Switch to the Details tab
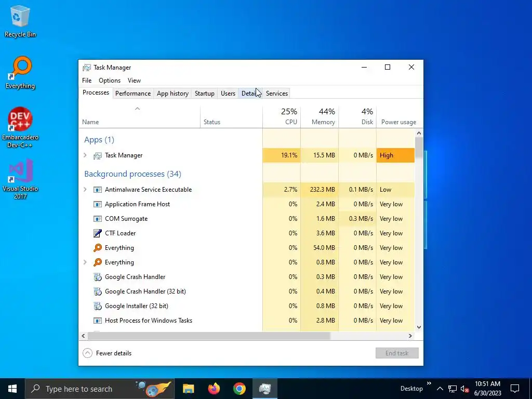Viewport: 532px width, 399px height. click(250, 94)
